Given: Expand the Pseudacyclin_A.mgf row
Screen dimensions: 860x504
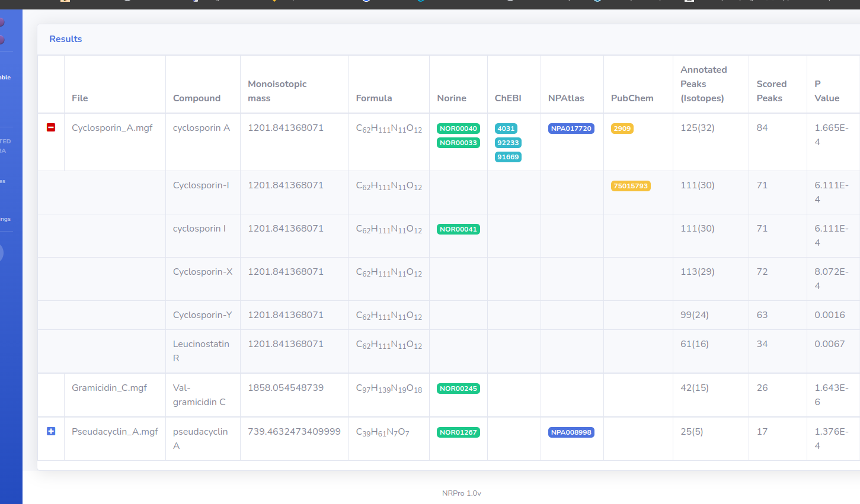Looking at the screenshot, I should (51, 431).
